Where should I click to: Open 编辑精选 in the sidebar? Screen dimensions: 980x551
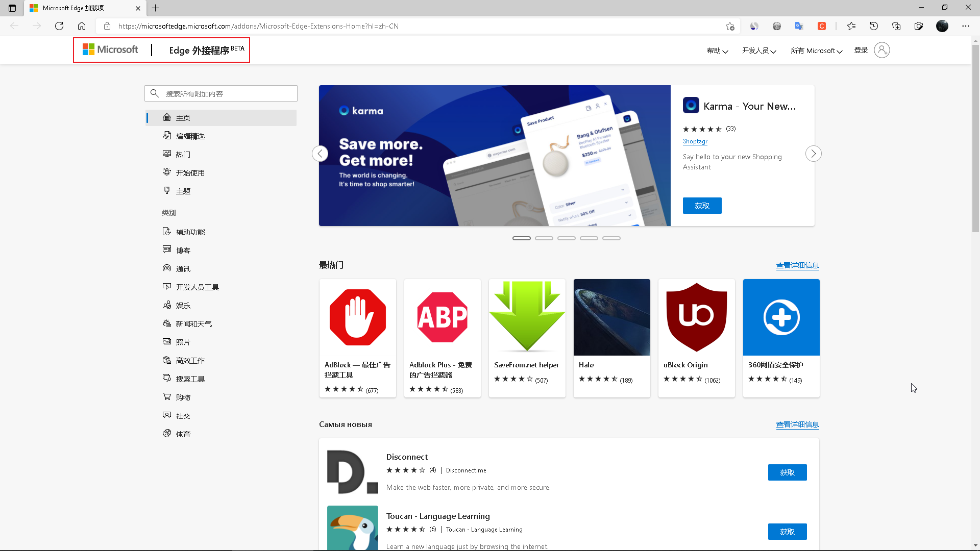[190, 136]
